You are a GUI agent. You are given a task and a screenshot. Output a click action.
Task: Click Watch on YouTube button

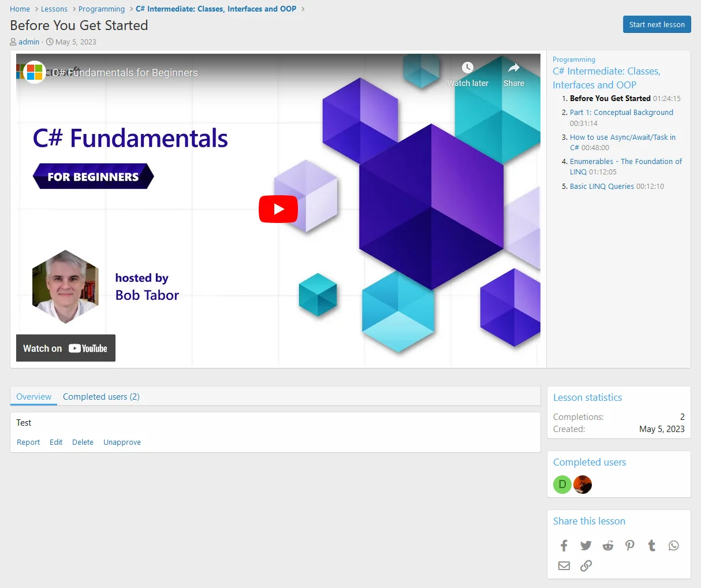66,348
